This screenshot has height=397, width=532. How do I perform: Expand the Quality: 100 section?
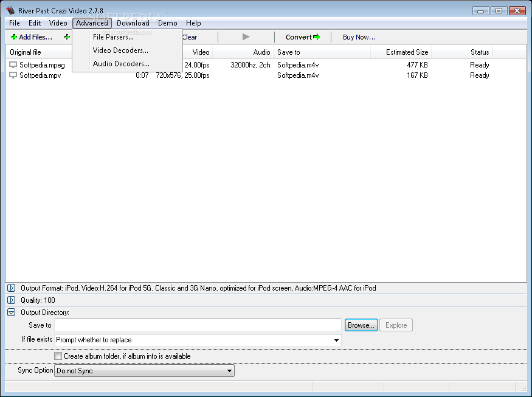tap(11, 300)
